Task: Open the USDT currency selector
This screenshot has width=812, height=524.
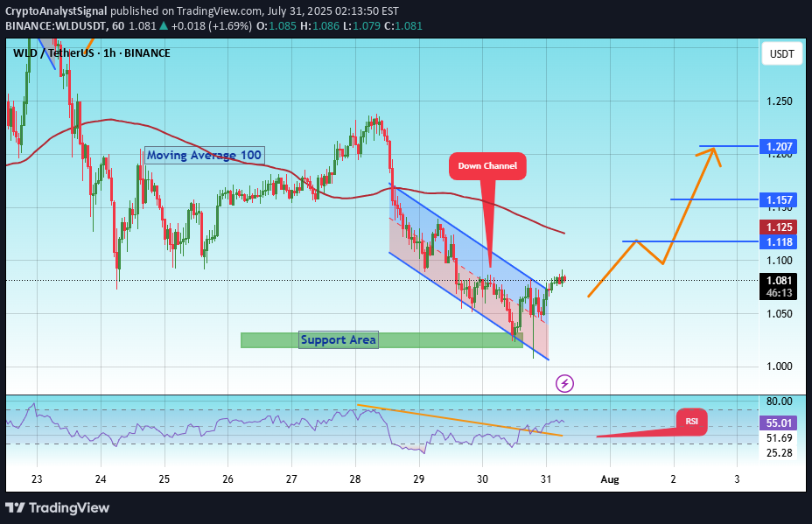Action: [x=781, y=54]
